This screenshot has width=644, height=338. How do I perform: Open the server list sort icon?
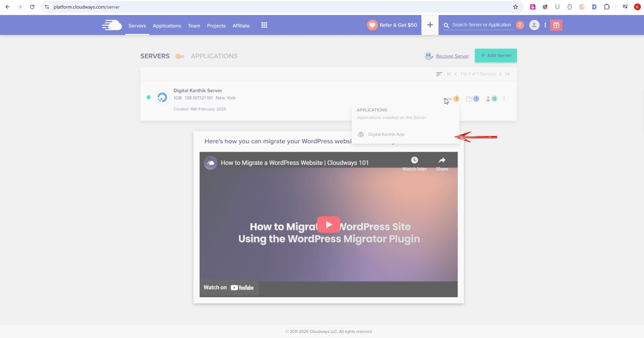point(439,74)
